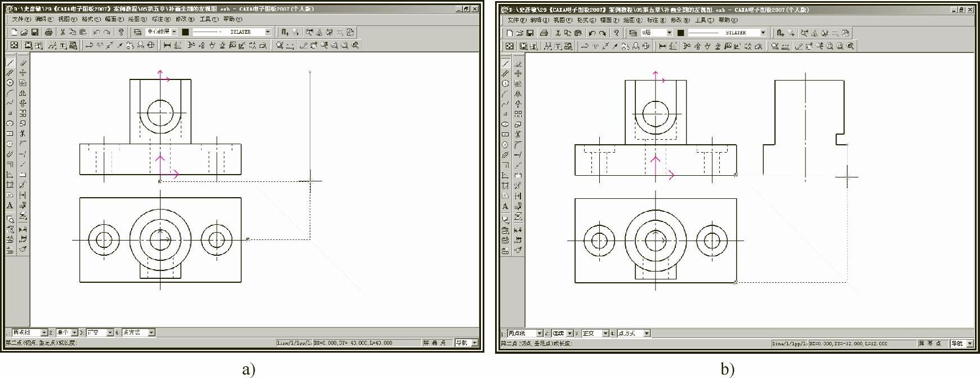Open '正交' option dropdown in window b
Viewport: 980px width, 378px height.
[x=595, y=333]
